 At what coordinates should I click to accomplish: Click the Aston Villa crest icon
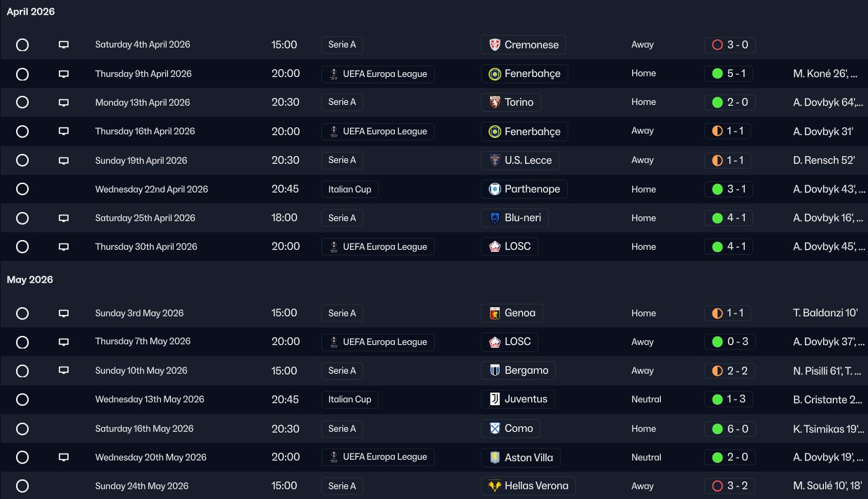tap(494, 458)
